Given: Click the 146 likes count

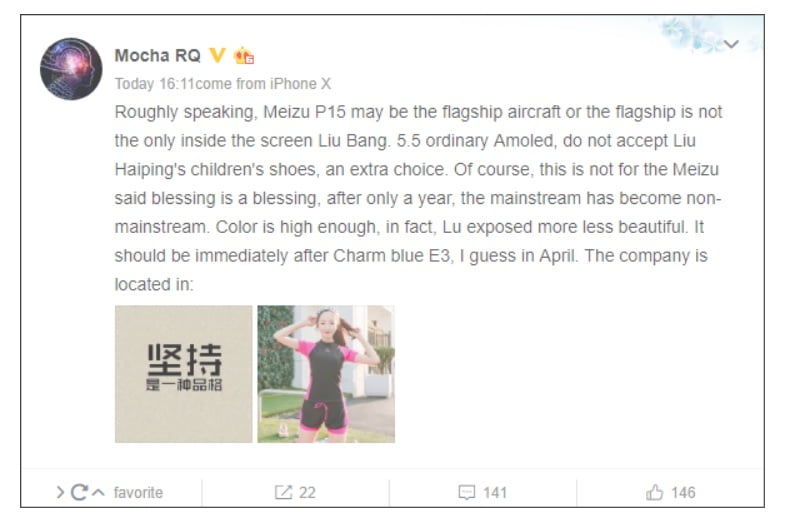Looking at the screenshot, I should (683, 492).
